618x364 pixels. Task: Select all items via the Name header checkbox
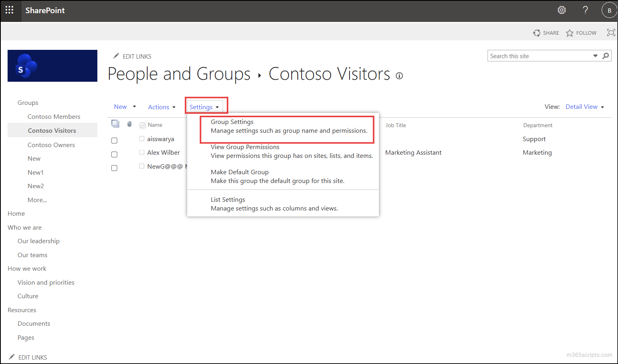[x=142, y=125]
